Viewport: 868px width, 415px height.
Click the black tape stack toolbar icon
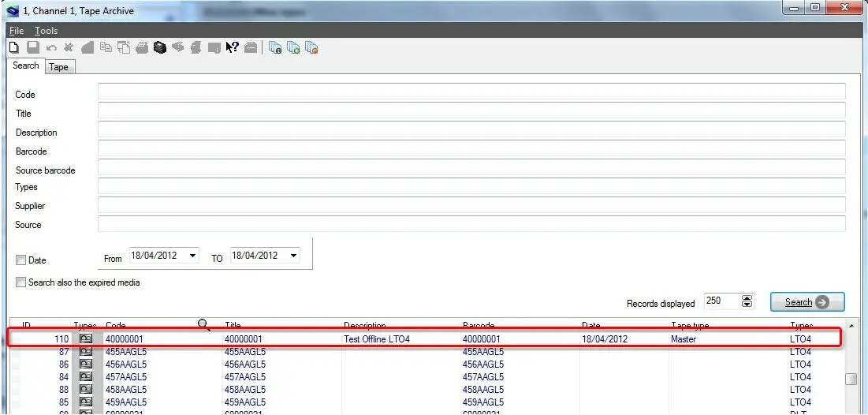[x=160, y=48]
